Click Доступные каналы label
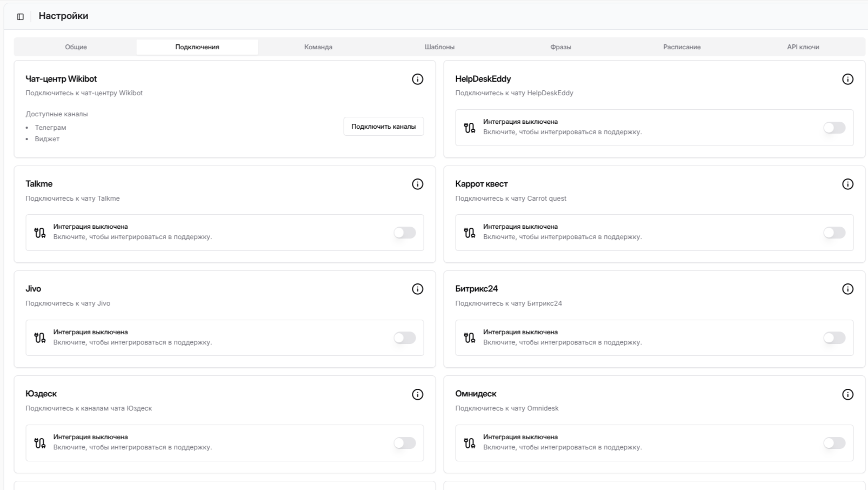This screenshot has height=490, width=868. [57, 114]
